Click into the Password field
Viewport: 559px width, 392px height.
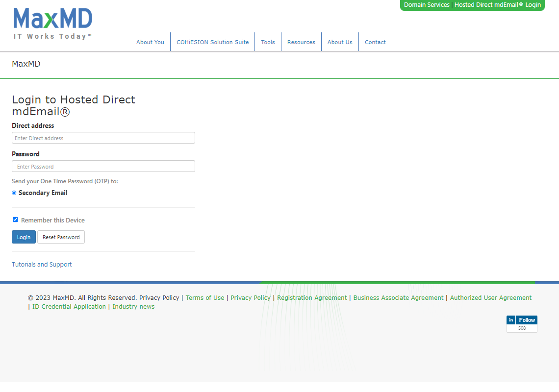click(103, 167)
